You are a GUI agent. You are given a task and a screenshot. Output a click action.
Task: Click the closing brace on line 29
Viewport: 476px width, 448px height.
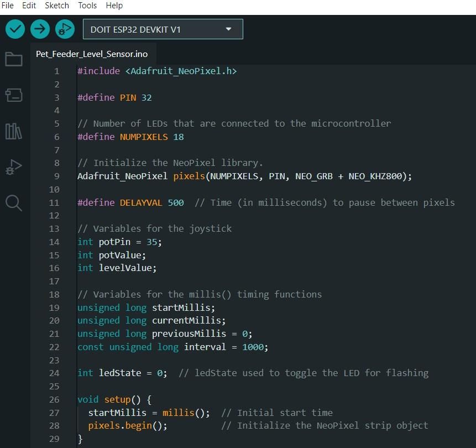click(x=80, y=439)
